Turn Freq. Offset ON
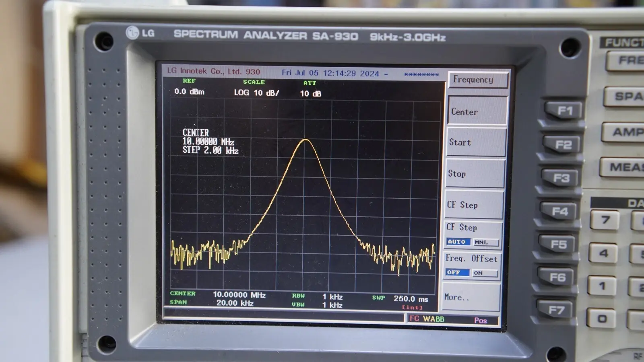 (x=484, y=273)
